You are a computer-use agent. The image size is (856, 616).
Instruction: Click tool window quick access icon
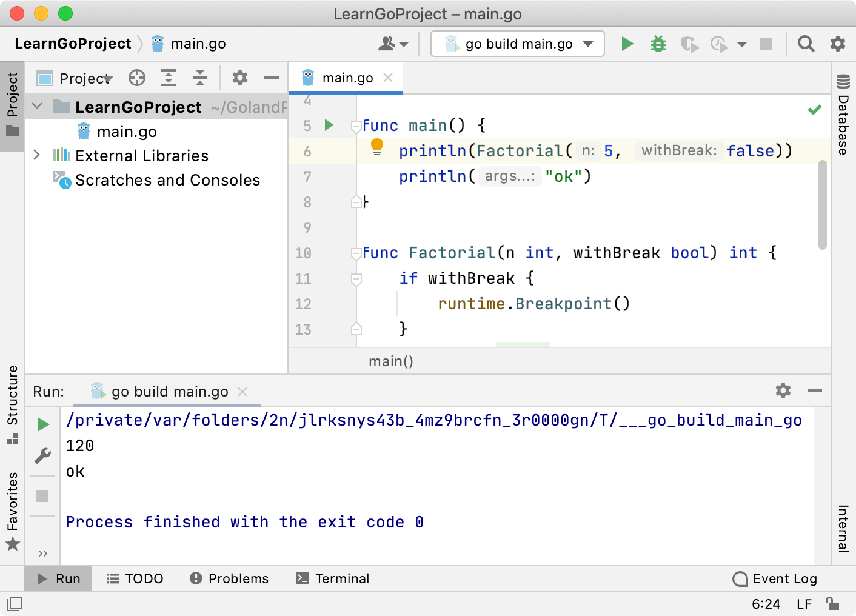tap(15, 603)
